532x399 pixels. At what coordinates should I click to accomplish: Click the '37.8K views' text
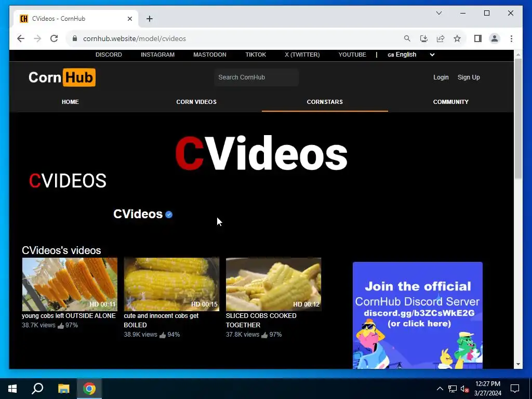pos(243,335)
